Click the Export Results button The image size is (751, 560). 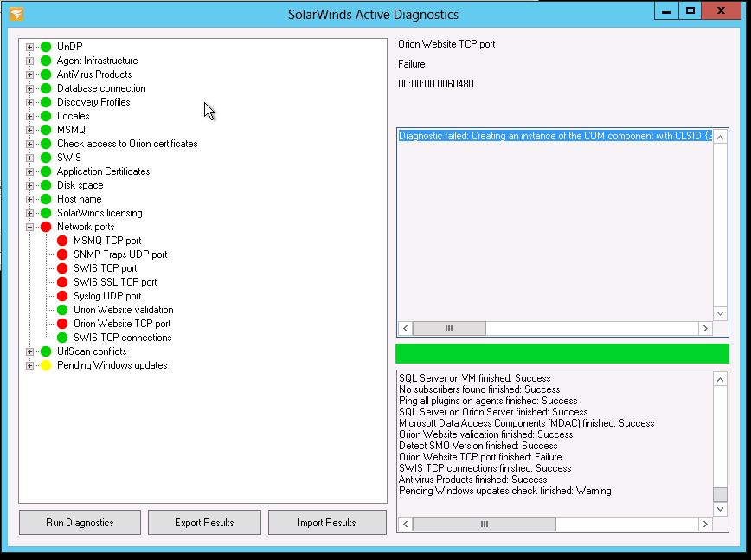[204, 522]
